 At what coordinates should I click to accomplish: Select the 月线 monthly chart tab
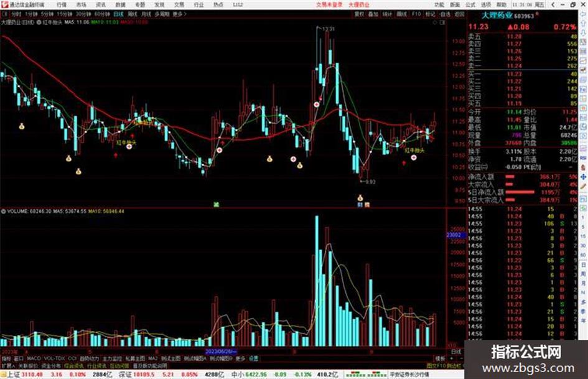[146, 14]
